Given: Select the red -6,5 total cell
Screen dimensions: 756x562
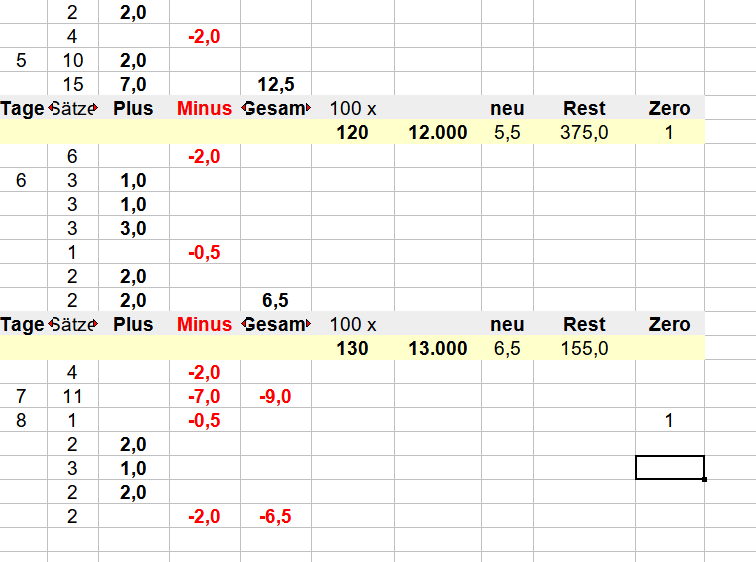Looking at the screenshot, I should 276,516.
